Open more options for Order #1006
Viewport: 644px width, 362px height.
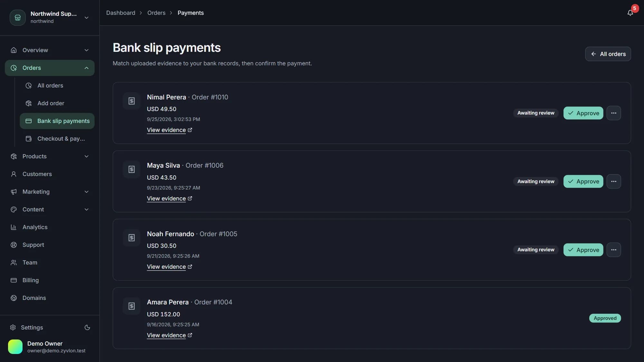tap(614, 181)
